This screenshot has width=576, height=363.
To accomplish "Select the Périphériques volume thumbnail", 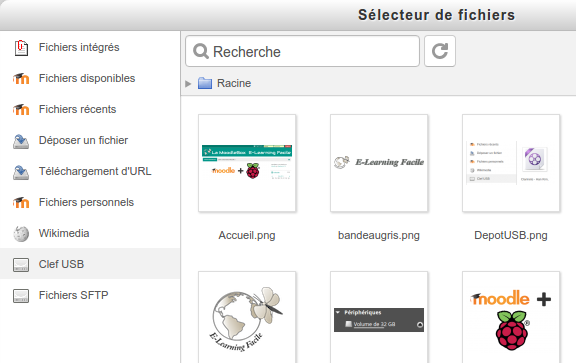I will tap(379, 317).
